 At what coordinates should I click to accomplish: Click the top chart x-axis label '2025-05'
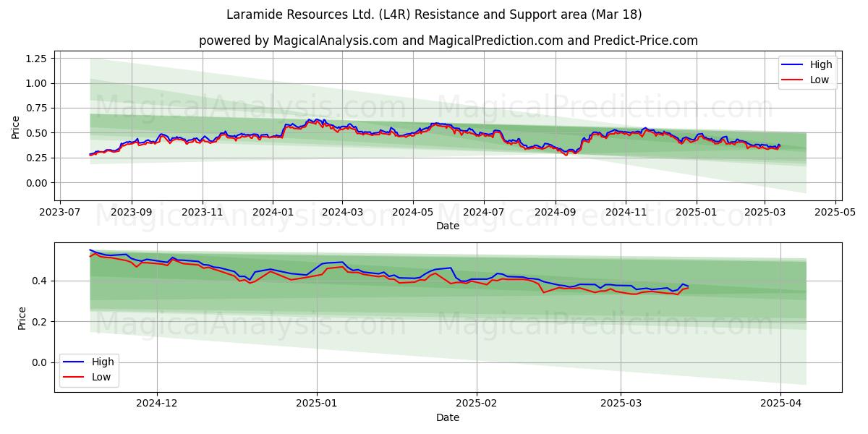click(835, 213)
